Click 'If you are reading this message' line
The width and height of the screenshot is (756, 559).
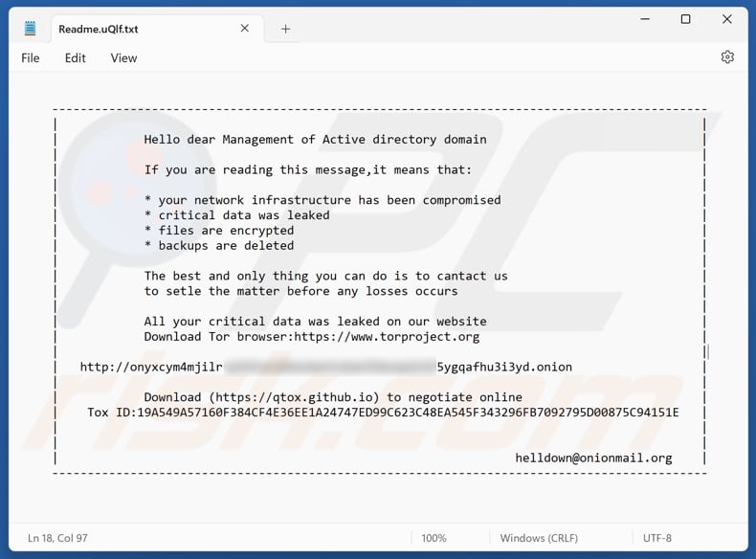tap(307, 169)
